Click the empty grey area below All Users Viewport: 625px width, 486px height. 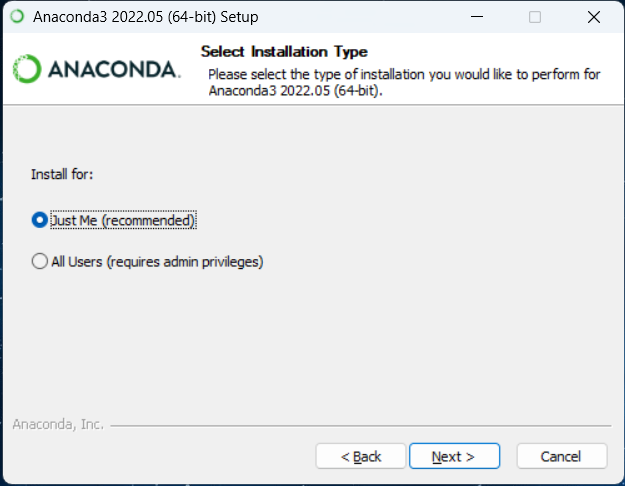click(300, 340)
